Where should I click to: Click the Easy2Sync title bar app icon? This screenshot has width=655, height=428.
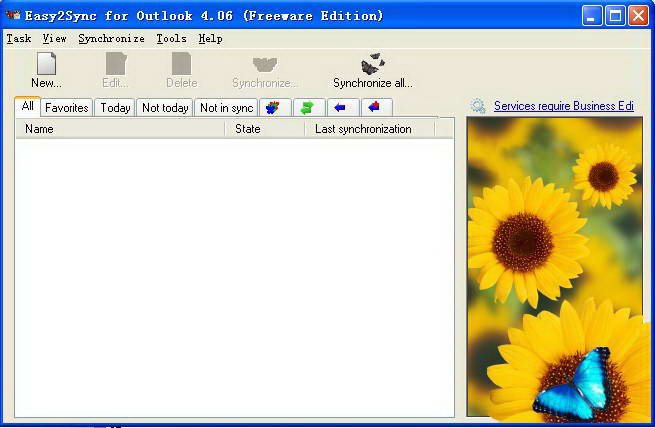tap(13, 15)
